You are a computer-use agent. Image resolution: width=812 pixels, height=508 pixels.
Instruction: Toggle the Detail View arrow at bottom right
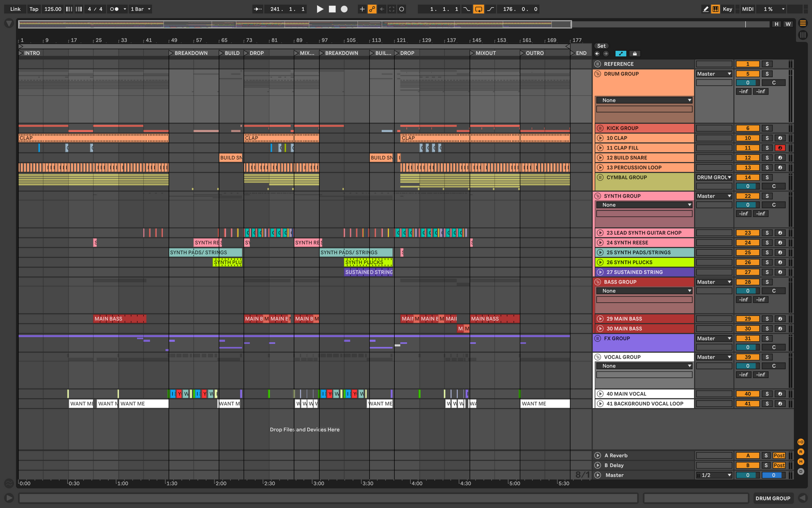(803, 498)
